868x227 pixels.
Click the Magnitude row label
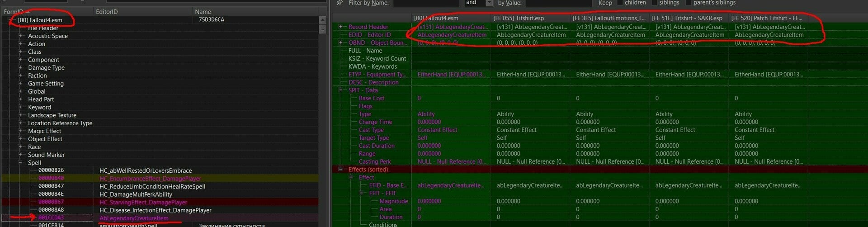click(393, 201)
